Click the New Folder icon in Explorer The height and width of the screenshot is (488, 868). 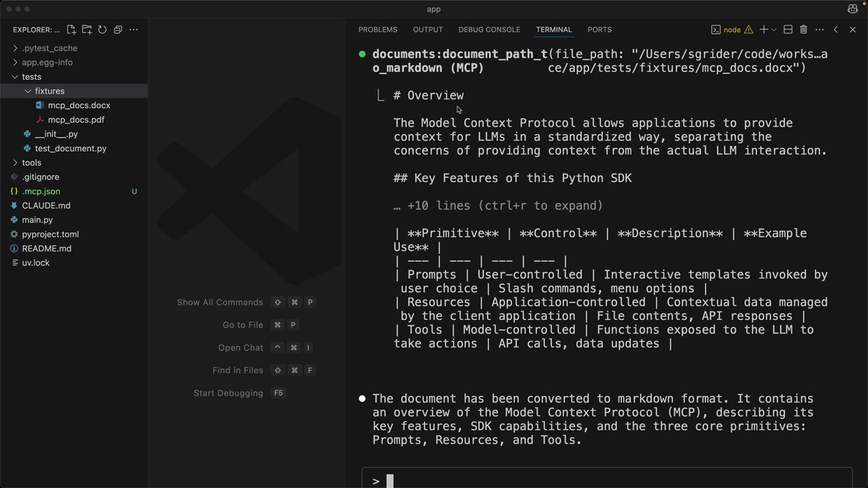(87, 30)
